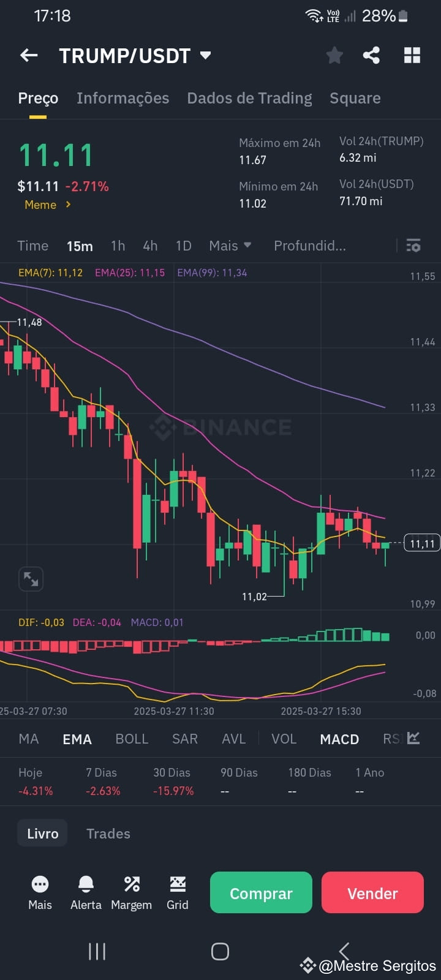The image size is (441, 980).
Task: Add TRUMP/USDT to favorites star
Action: (x=334, y=56)
